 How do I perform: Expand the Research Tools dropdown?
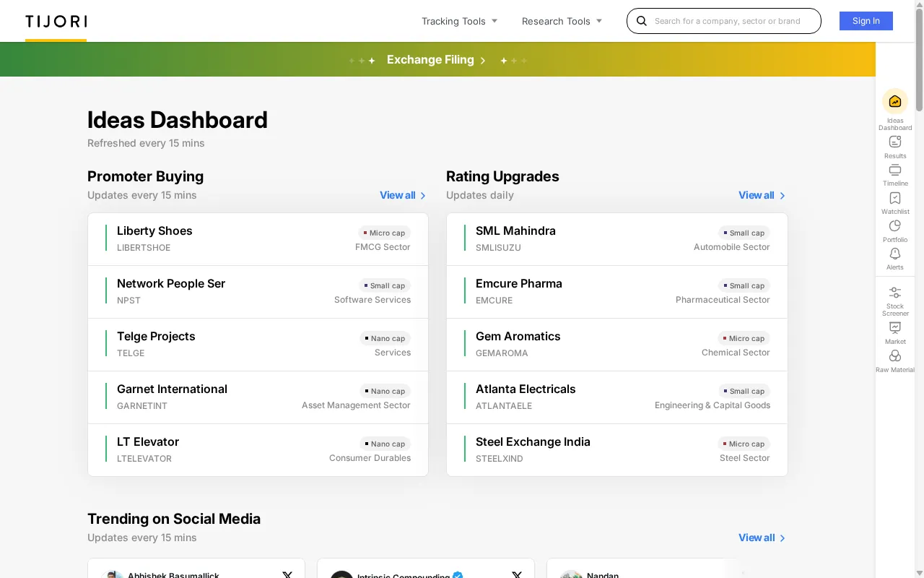click(562, 21)
